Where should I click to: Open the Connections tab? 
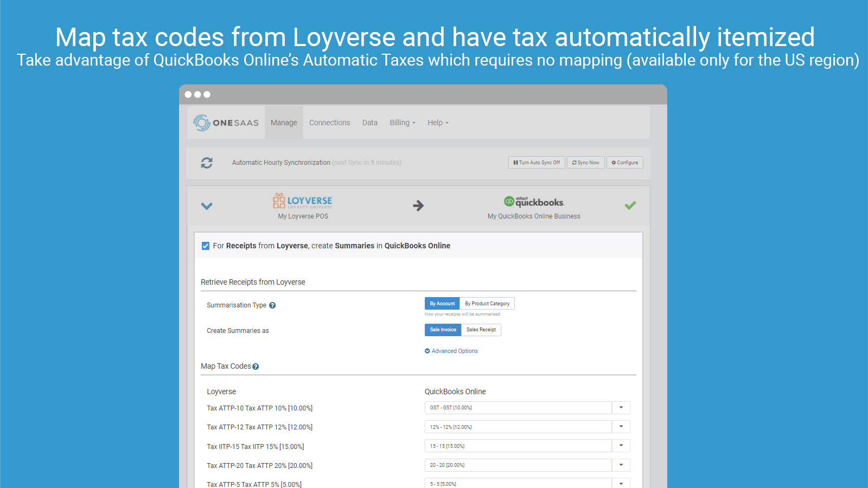(330, 123)
